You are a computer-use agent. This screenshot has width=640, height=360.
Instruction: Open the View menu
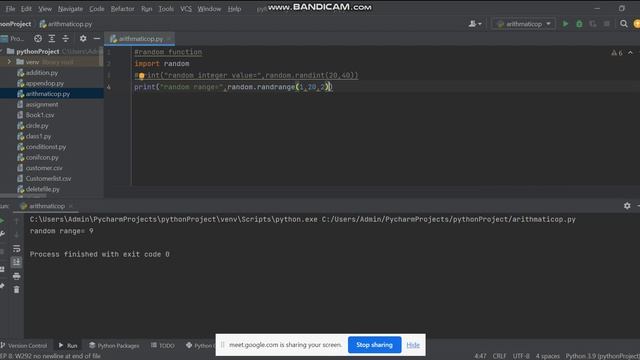pyautogui.click(x=45, y=9)
